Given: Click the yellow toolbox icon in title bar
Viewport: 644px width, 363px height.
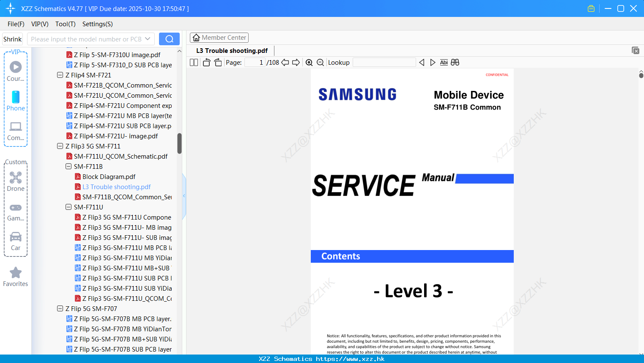Looking at the screenshot, I should pos(591,8).
